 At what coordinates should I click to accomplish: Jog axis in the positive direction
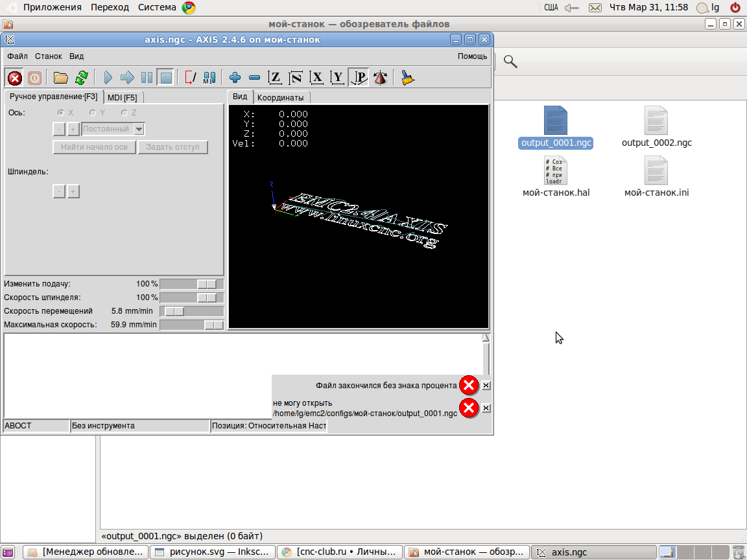point(73,129)
